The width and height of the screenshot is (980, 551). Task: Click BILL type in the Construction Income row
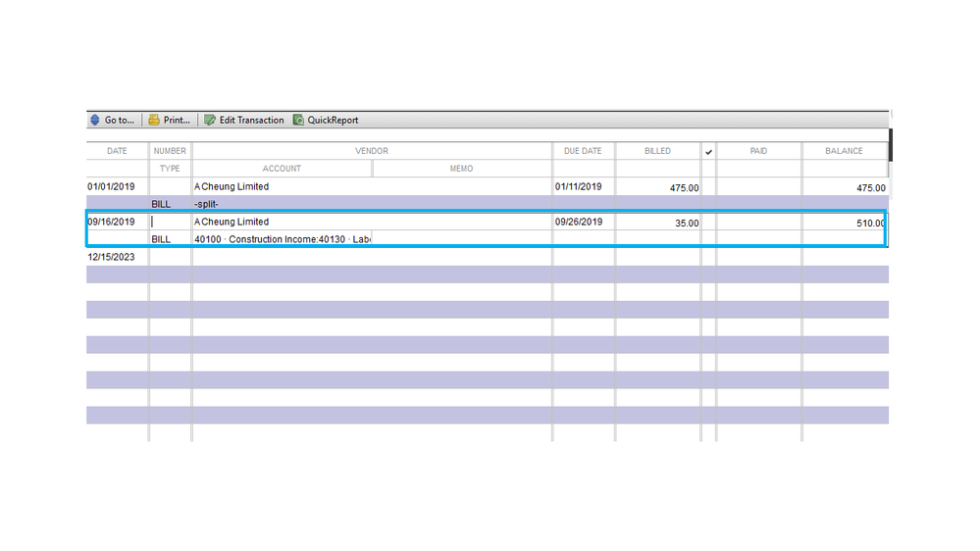[x=161, y=239]
